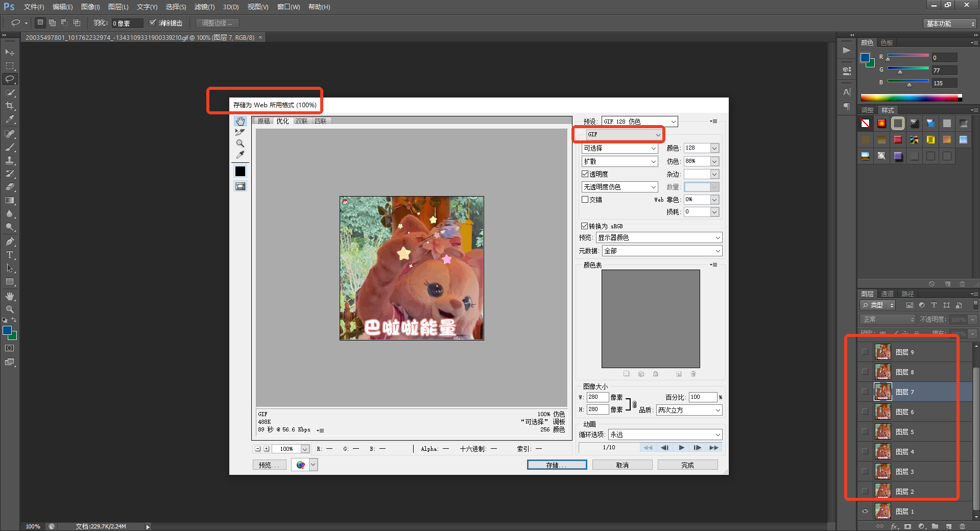Image resolution: width=980 pixels, height=531 pixels.
Task: Select the Eraser tool
Action: pos(10,187)
